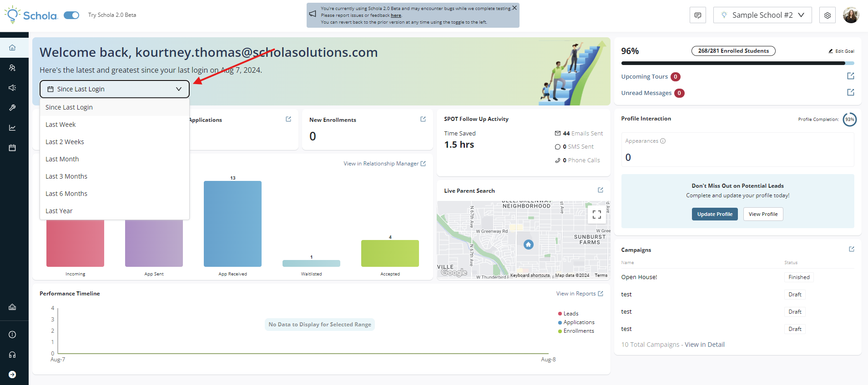Select Last 2 Weeks option
Viewport: 868px width, 385px height.
point(115,142)
